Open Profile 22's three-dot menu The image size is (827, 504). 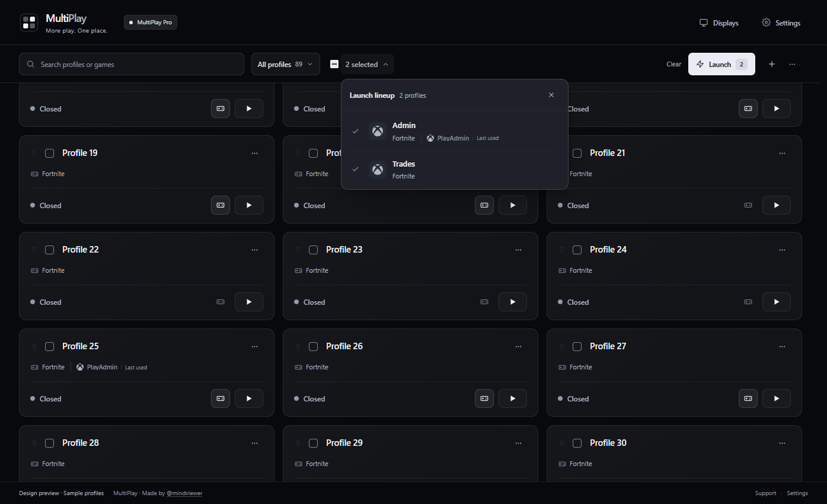(x=255, y=250)
